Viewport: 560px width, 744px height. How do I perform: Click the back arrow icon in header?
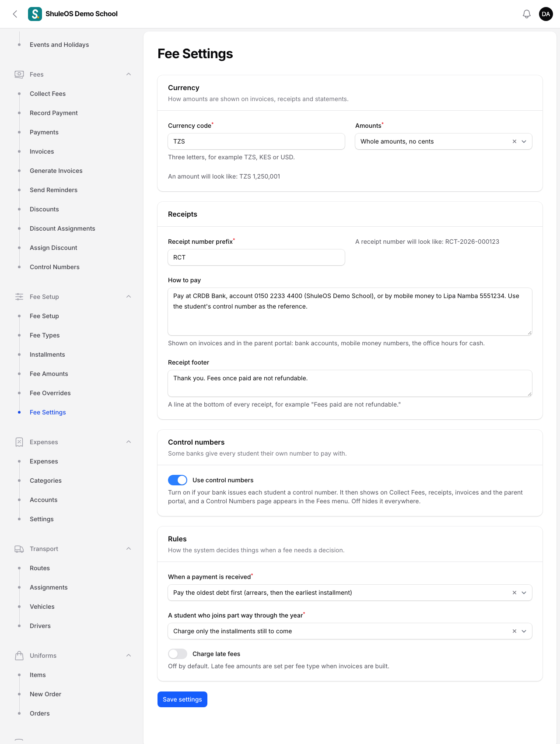15,14
